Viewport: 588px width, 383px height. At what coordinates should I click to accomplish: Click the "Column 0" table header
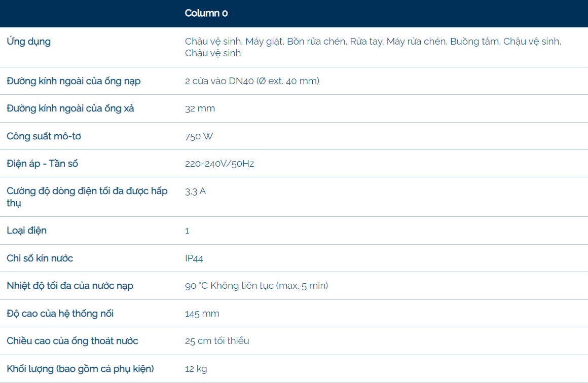[x=206, y=13]
